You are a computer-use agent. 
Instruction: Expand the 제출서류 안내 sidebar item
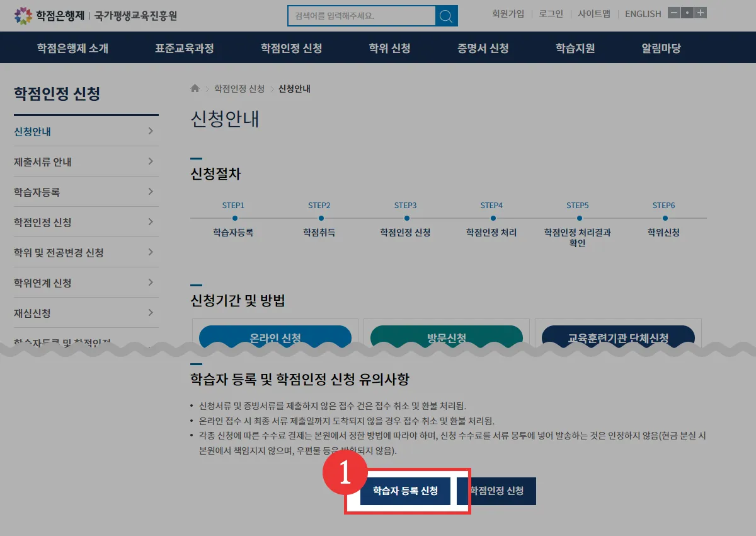pos(86,161)
